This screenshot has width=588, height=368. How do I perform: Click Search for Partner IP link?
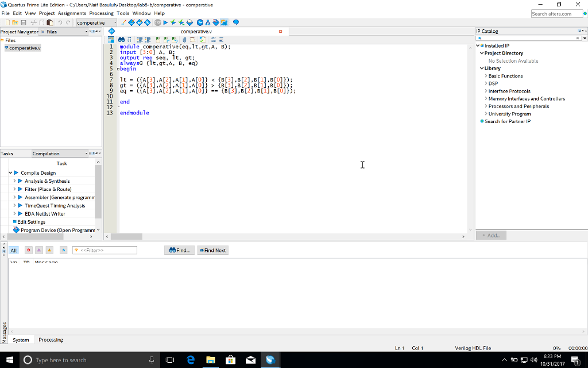tap(507, 121)
